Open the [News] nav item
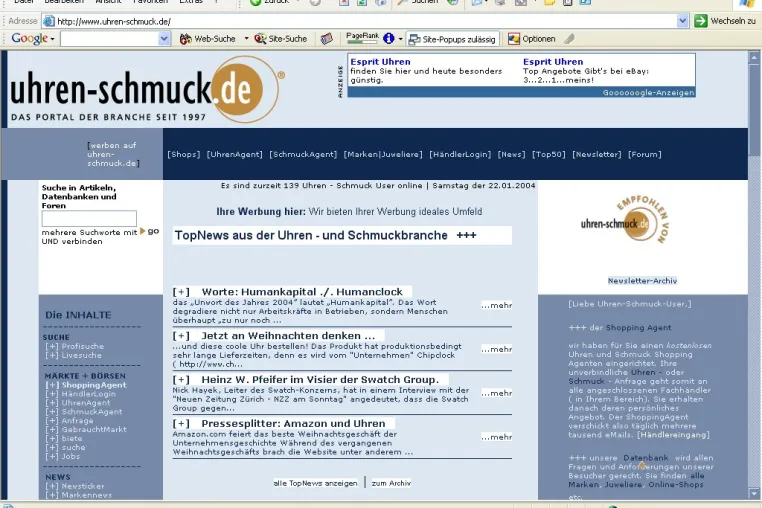 (x=511, y=155)
